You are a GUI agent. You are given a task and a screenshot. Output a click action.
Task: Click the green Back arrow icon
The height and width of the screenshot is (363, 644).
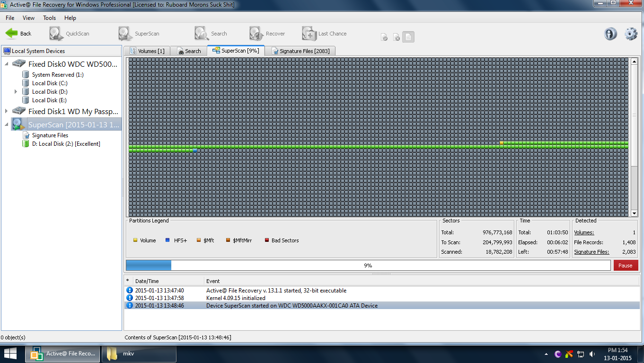12,34
